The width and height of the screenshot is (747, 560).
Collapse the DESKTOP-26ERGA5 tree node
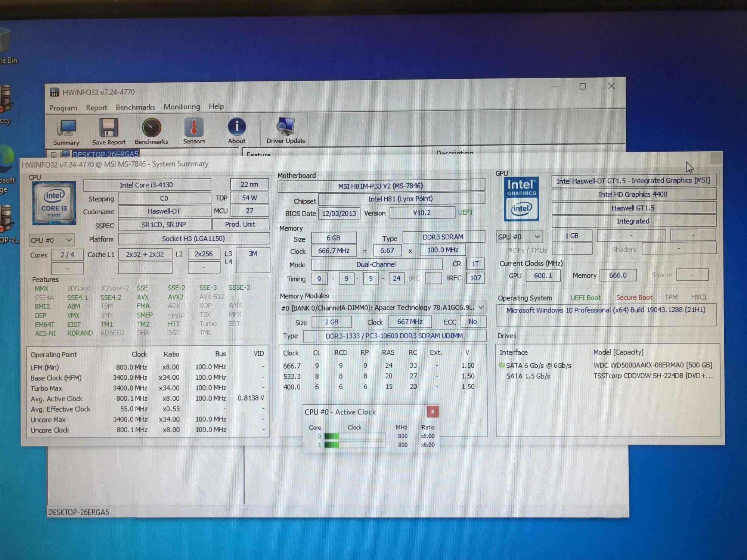[53, 154]
